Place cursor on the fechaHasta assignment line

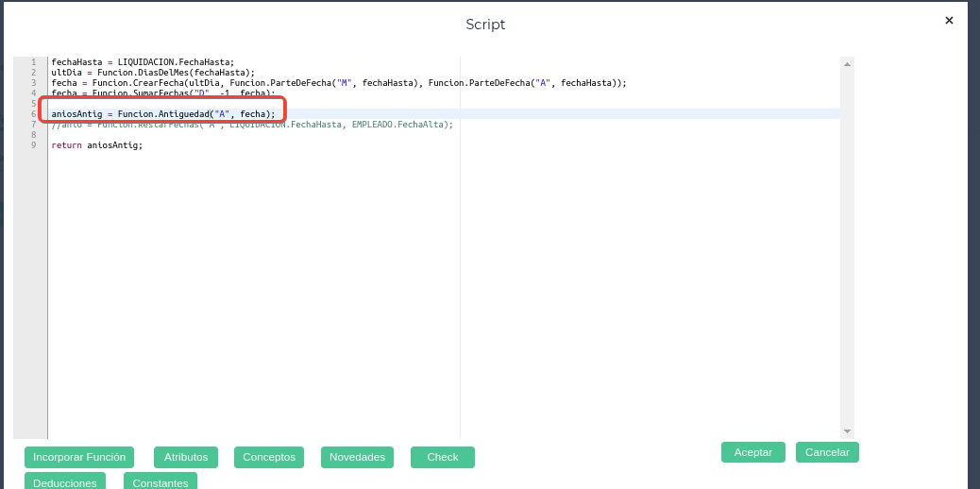point(143,62)
